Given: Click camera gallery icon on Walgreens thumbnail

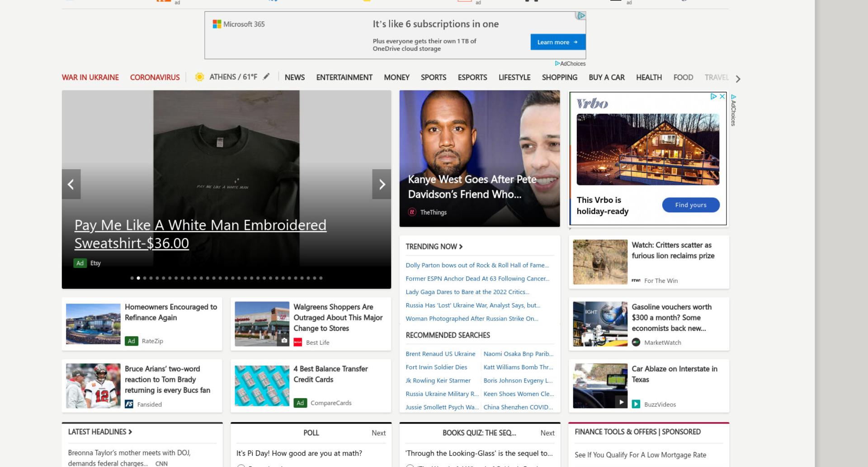Looking at the screenshot, I should (284, 341).
